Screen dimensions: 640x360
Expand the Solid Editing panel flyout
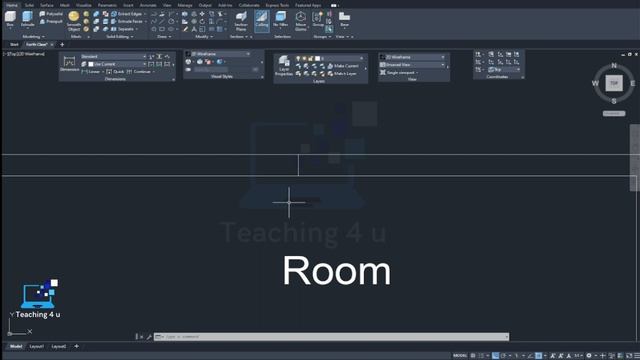120,37
